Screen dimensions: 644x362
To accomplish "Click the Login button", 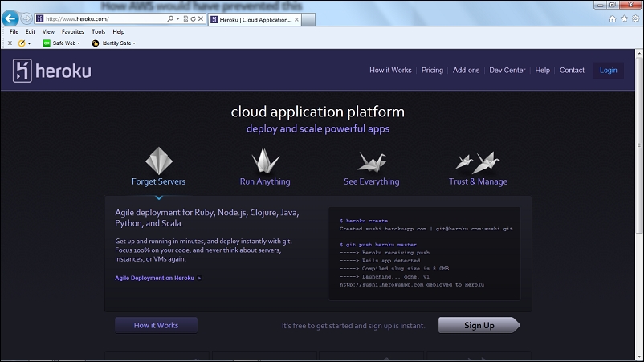I will tap(609, 70).
